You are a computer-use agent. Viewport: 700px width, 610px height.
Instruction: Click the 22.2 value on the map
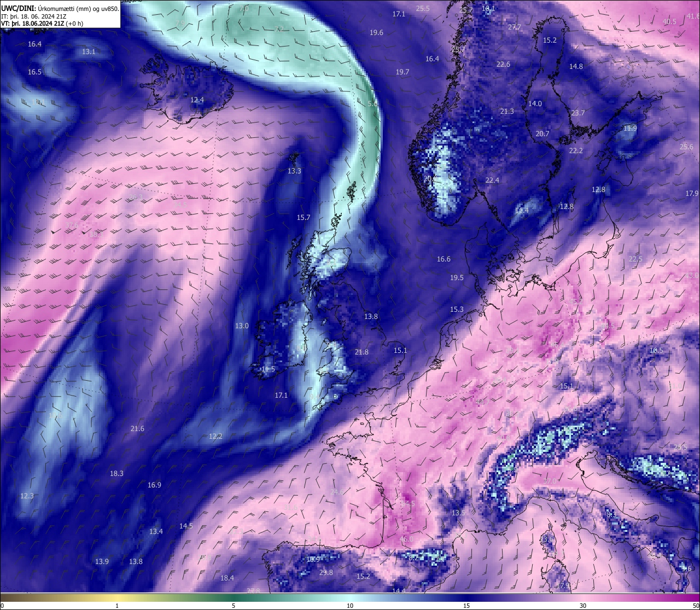click(x=576, y=151)
